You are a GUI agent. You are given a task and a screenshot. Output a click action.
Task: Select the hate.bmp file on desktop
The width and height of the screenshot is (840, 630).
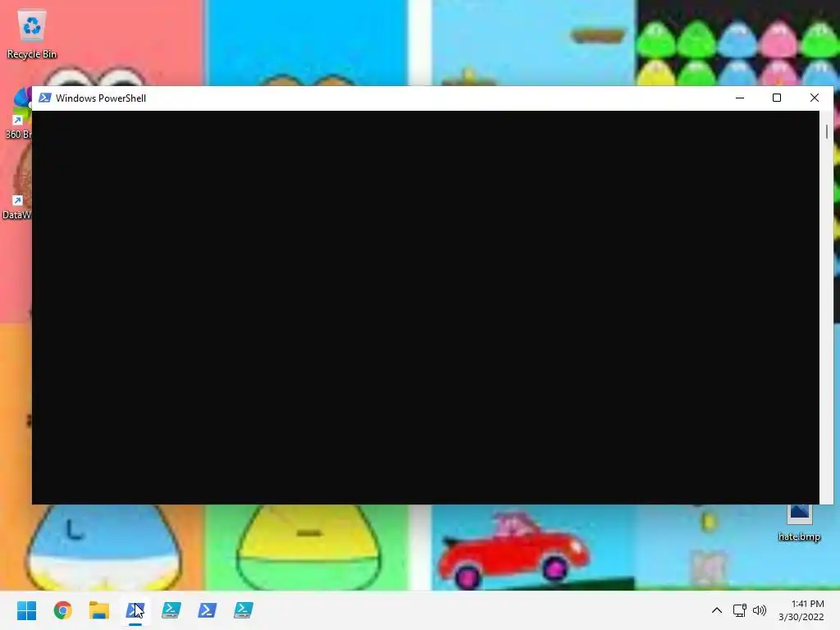(799, 523)
